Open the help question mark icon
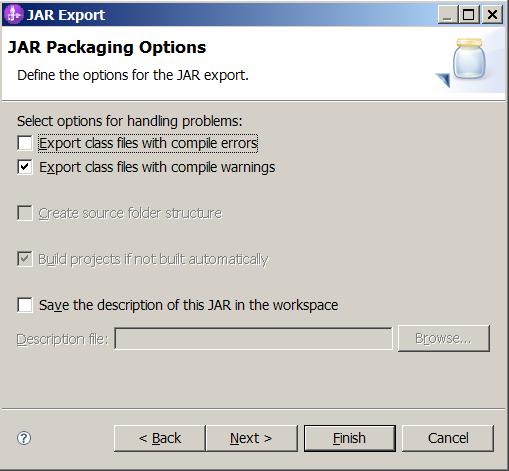 click(24, 438)
